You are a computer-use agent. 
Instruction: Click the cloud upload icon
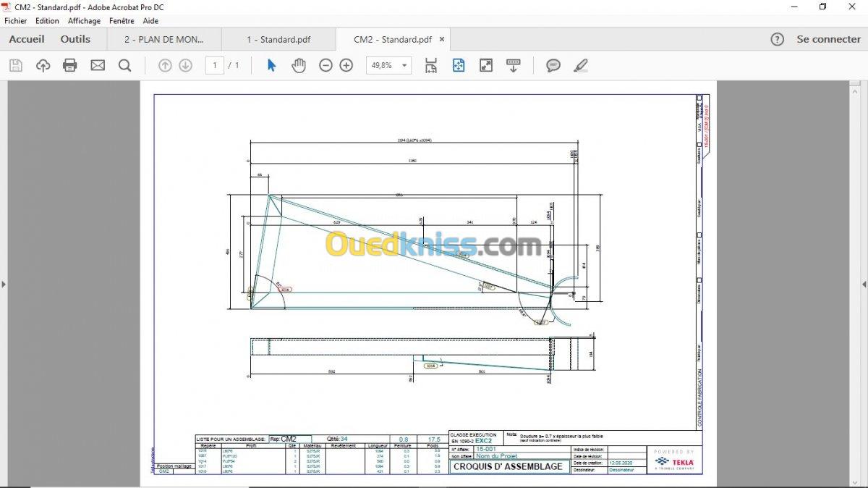[x=43, y=66]
